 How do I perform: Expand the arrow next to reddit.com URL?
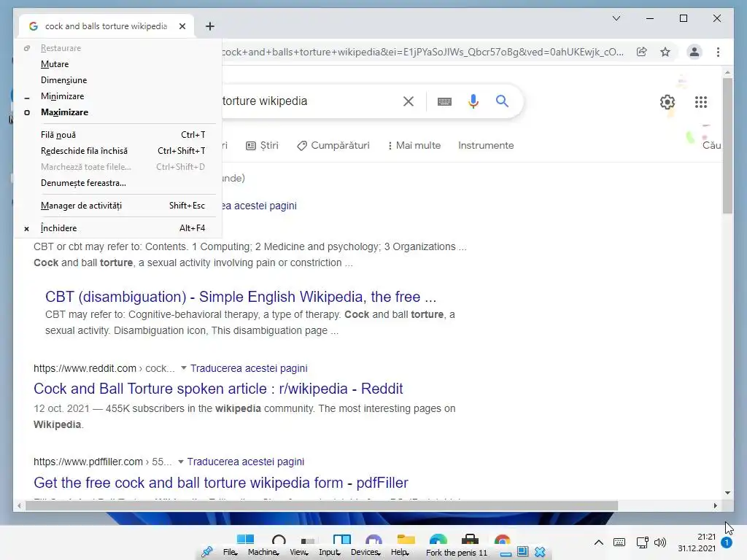click(183, 368)
